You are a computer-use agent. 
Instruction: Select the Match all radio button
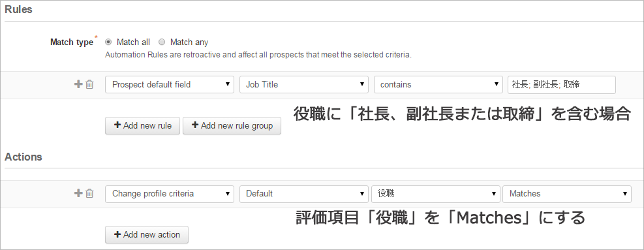[x=108, y=42]
